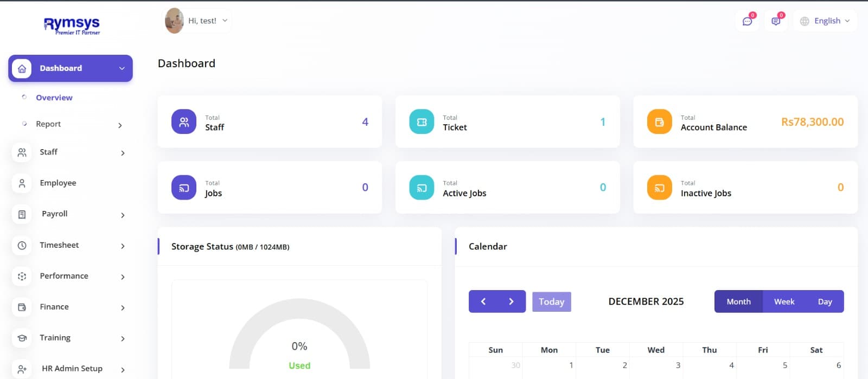Click the Total Ticket card icon
The width and height of the screenshot is (868, 379).
(x=422, y=121)
